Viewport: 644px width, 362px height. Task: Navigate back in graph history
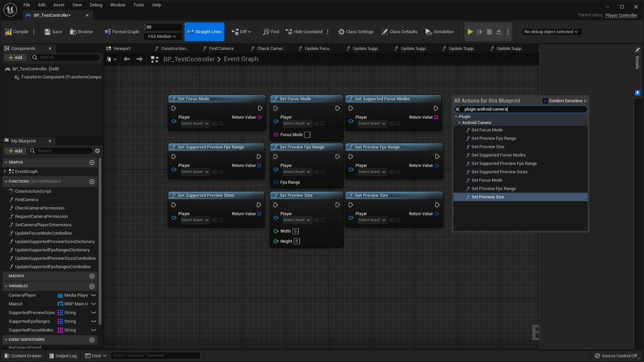point(127,59)
